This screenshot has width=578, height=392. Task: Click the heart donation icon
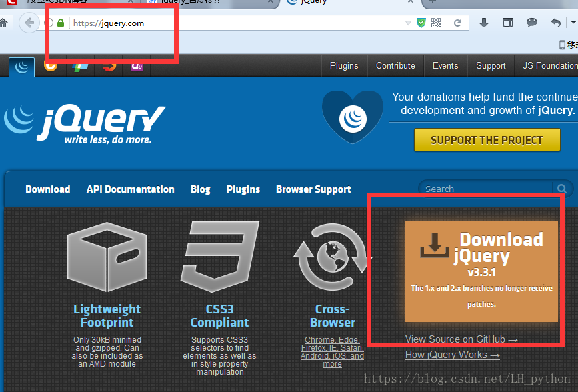(353, 117)
